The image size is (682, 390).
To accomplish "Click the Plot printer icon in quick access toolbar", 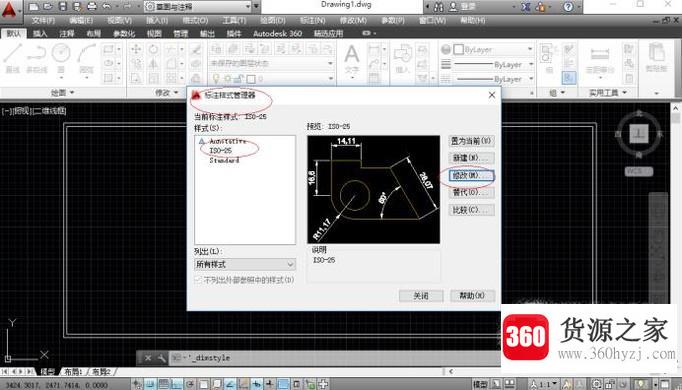I will 92,7.
